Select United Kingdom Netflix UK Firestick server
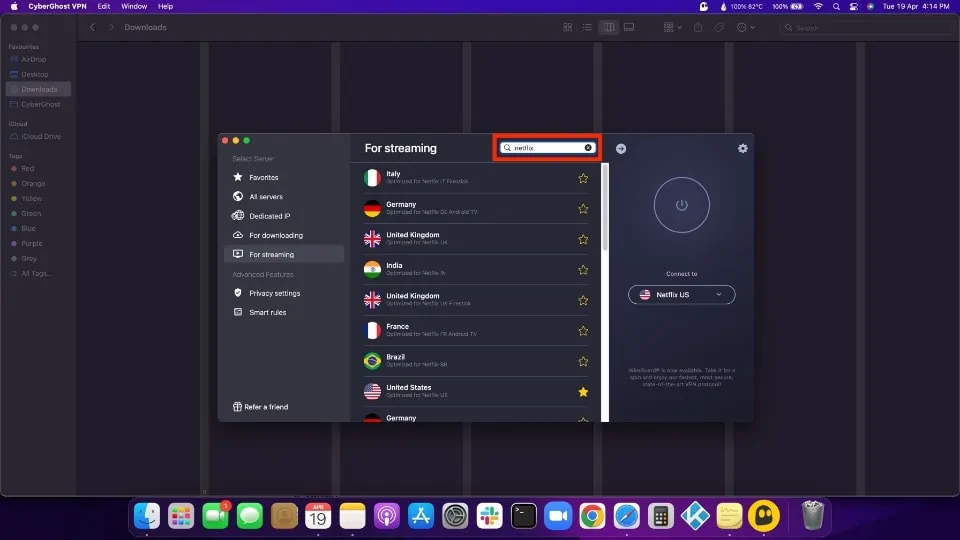The height and width of the screenshot is (540, 960). (x=476, y=300)
